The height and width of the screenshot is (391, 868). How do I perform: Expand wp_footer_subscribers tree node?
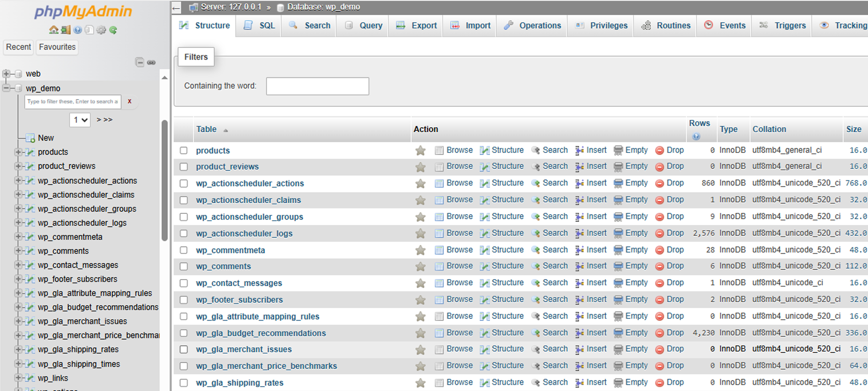click(x=18, y=279)
